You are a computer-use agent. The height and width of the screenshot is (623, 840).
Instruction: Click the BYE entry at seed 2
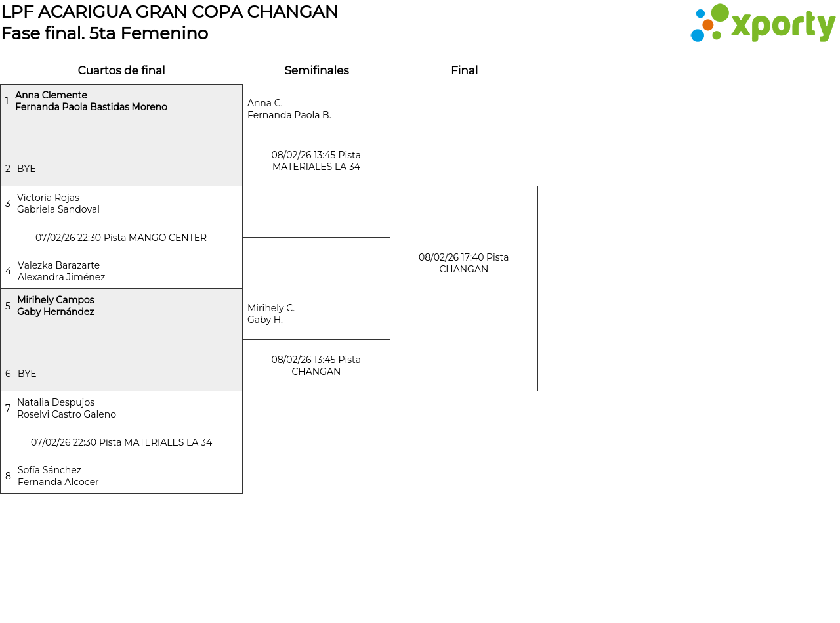26,169
